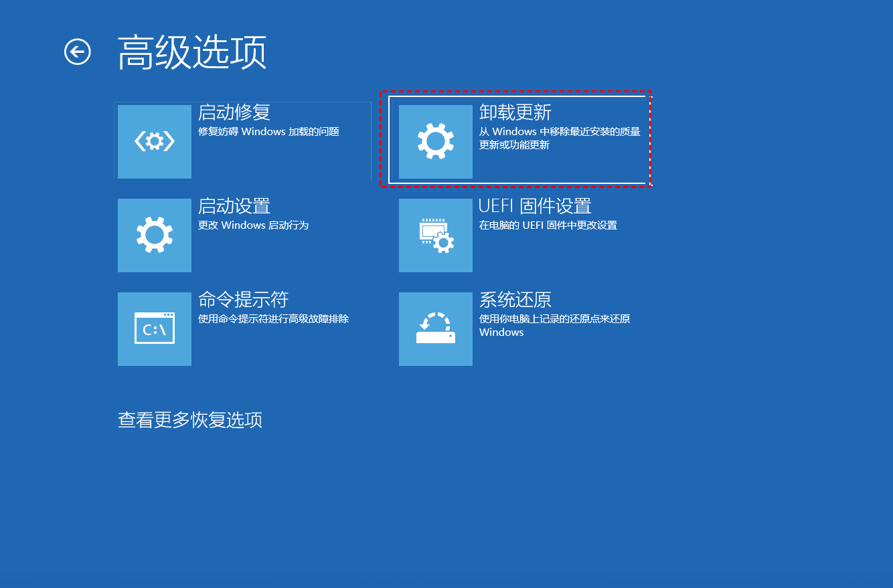The image size is (893, 588).
Task: Click the 命令提示符 C:\ console icon
Action: click(x=155, y=329)
